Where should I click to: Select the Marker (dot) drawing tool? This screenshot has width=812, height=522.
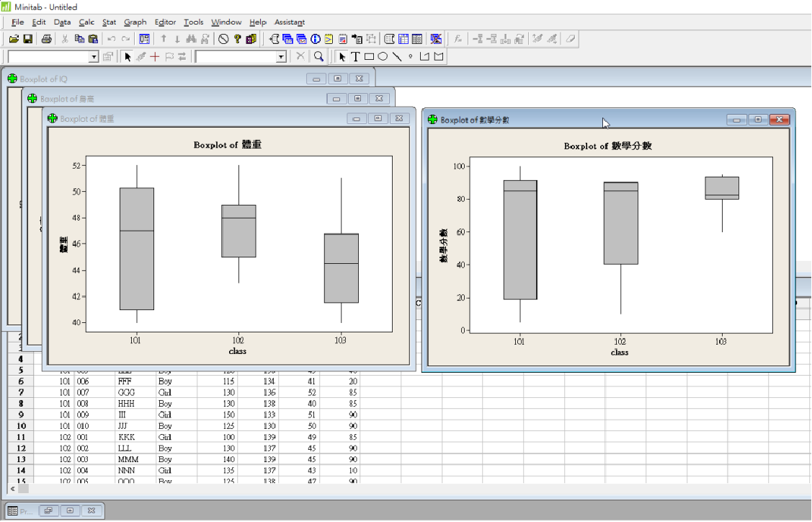(x=411, y=56)
